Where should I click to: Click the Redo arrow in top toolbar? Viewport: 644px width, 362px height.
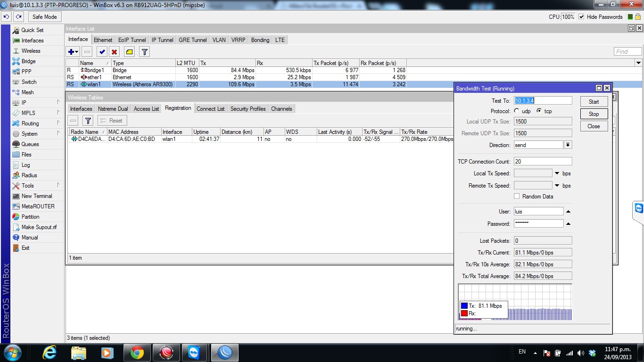pos(19,17)
